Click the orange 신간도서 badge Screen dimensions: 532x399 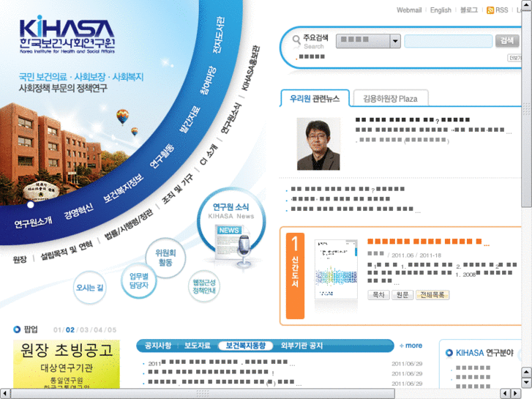click(295, 276)
